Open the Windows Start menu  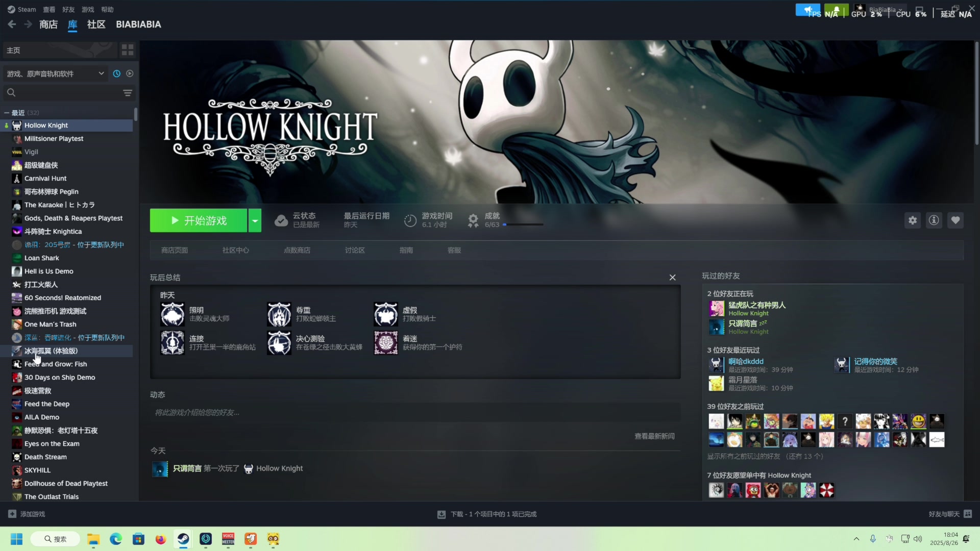(16, 539)
